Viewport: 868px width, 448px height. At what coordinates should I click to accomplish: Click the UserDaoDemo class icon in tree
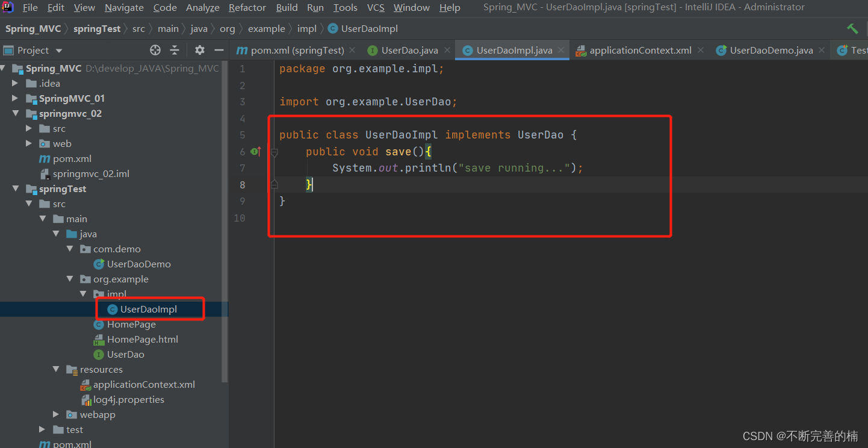[99, 264]
